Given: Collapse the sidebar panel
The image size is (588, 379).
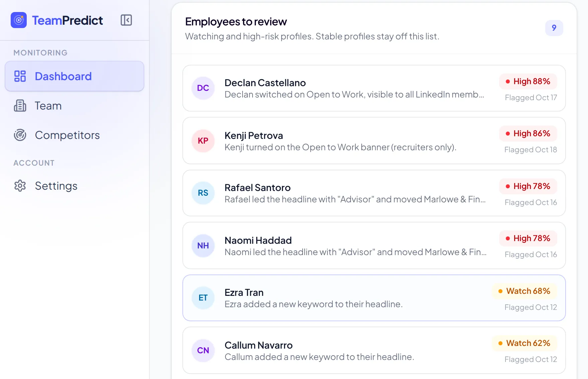Looking at the screenshot, I should point(126,20).
